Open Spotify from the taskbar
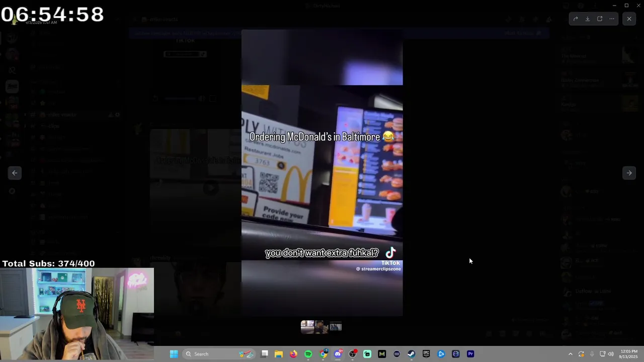Screen dimensions: 644x362 pos(308,354)
